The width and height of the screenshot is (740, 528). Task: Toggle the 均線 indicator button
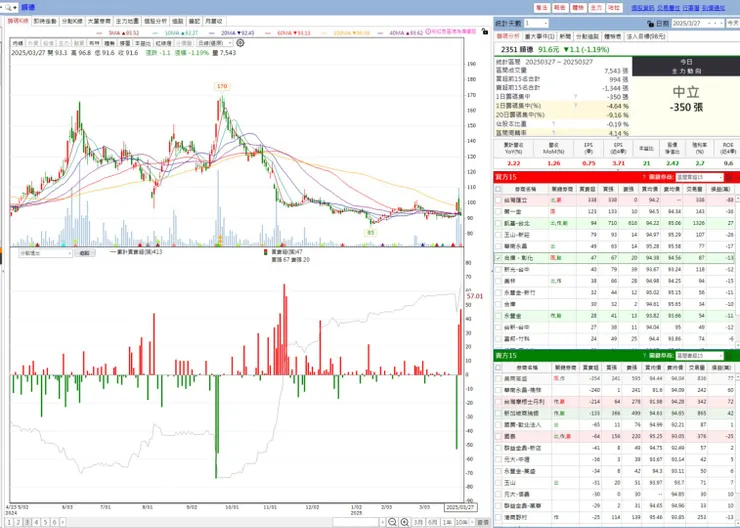[x=17, y=43]
